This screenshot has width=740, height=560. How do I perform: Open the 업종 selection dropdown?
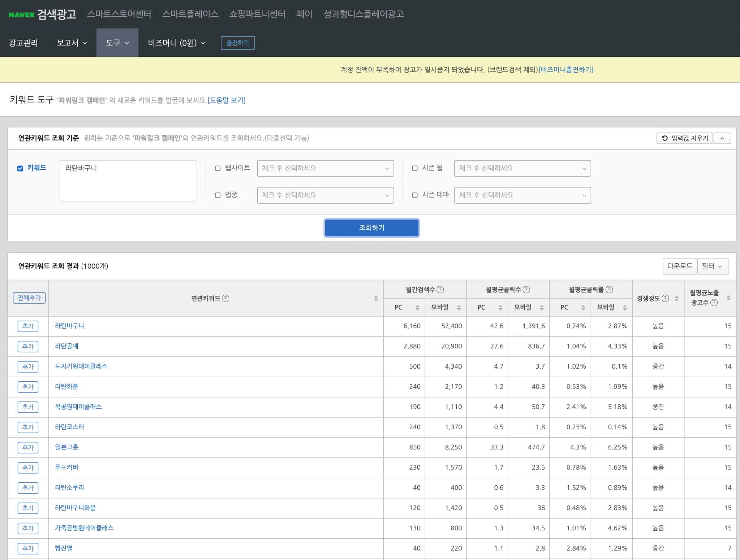coord(325,195)
